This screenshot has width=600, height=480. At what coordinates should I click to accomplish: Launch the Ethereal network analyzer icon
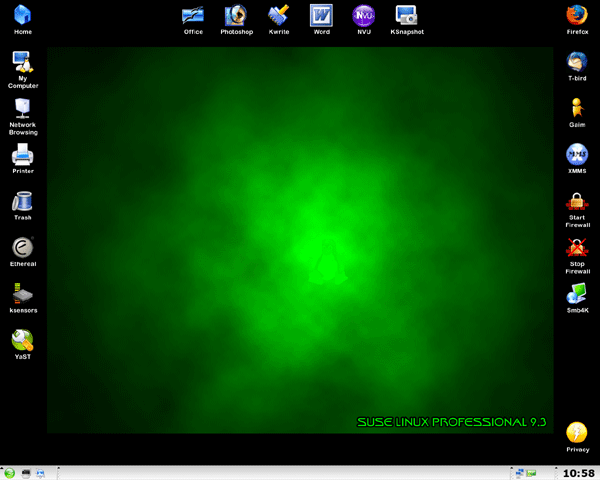[23, 247]
